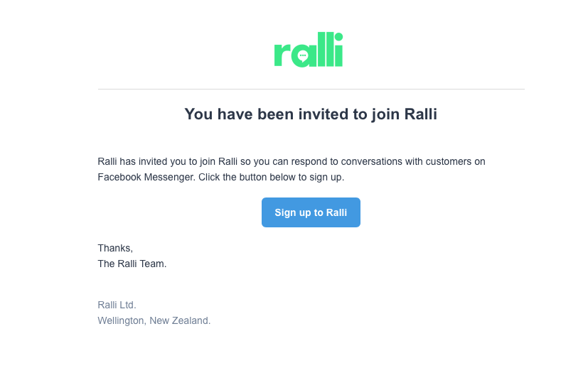Click the three dots inside the chat bubble
The height and width of the screenshot is (368, 588).
click(x=303, y=55)
